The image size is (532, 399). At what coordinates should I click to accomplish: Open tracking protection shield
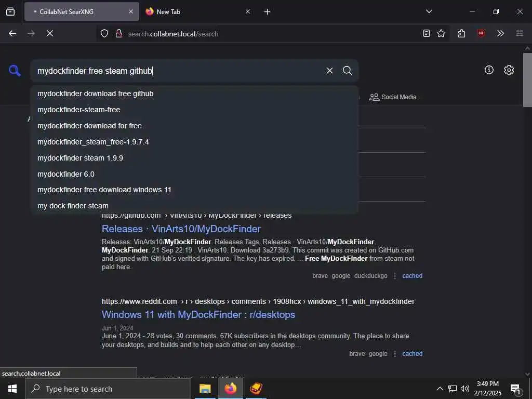point(104,33)
